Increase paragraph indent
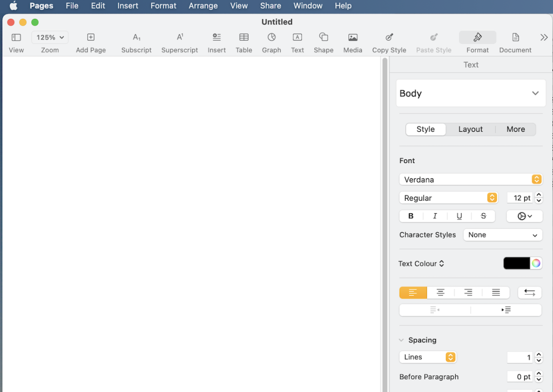 506,310
